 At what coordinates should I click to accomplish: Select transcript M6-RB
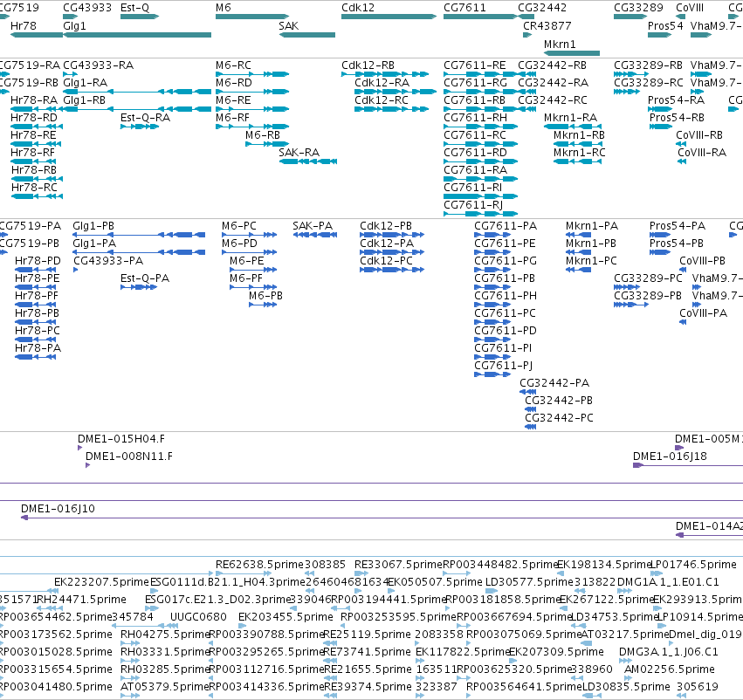pos(263,135)
